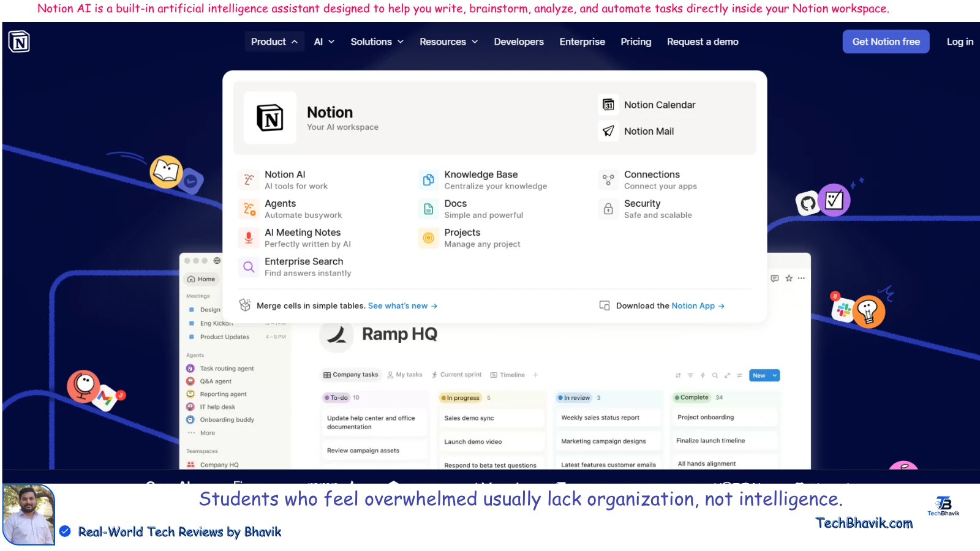Click the Notion AI icon
The image size is (980, 551).
pos(249,180)
